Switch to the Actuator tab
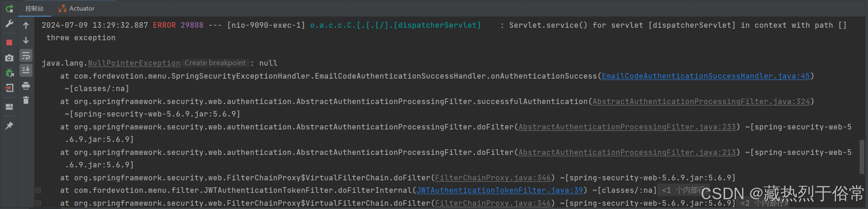The image size is (868, 209). 77,8
